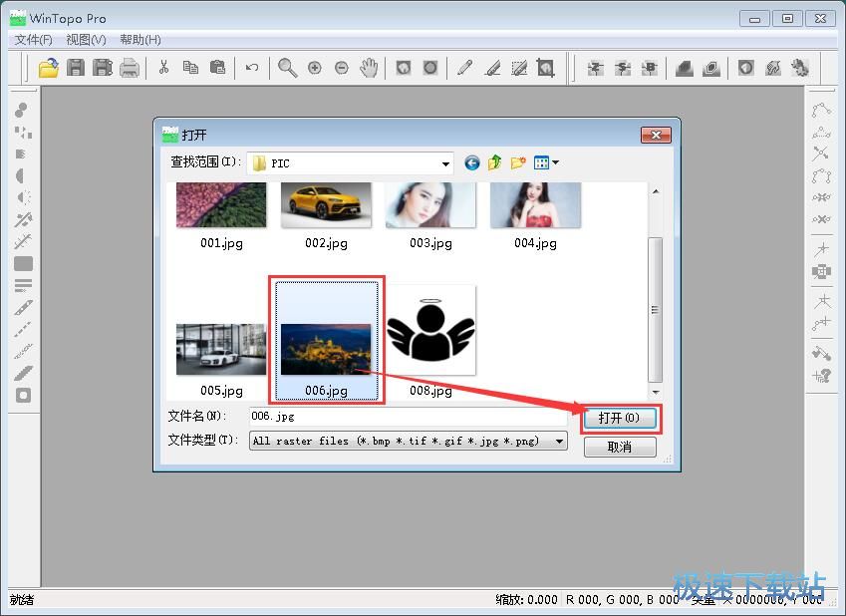846x616 pixels.
Task: Click the 004.jpg filename label
Action: click(x=535, y=243)
